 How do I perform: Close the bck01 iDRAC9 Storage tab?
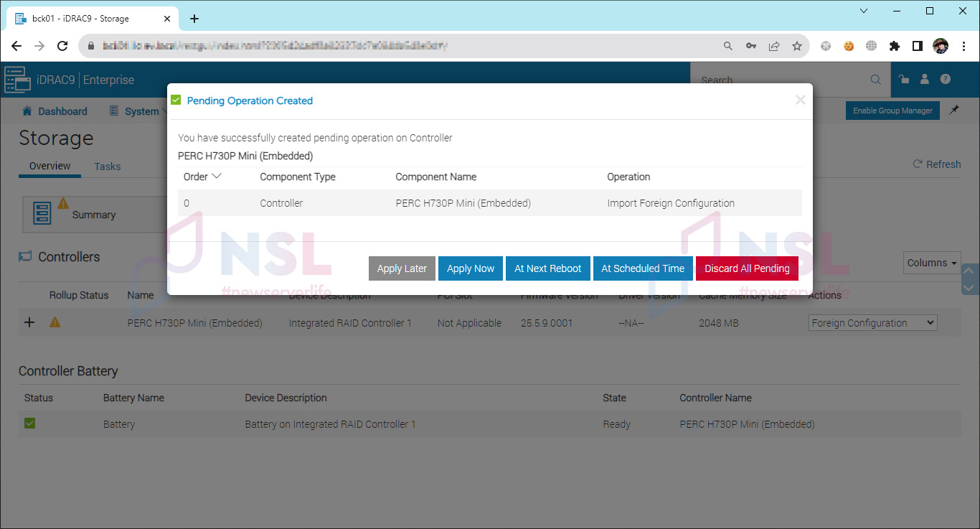coord(166,19)
